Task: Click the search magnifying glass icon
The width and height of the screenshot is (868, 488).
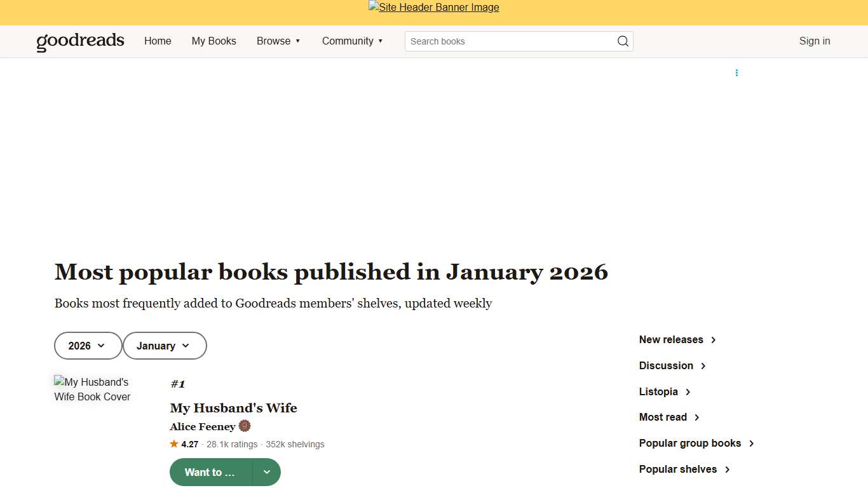Action: click(623, 41)
